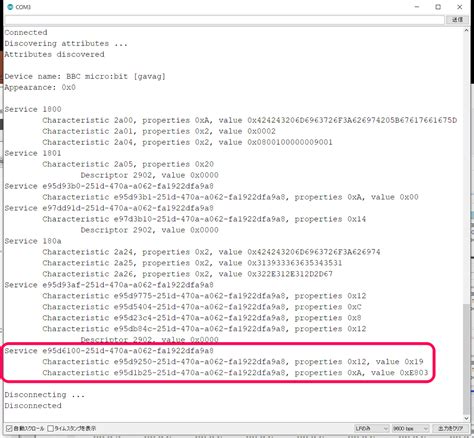Click 'Service e95d6100-251d-470a-a062-fa1922dfa9a8' line
The width and height of the screenshot is (474, 438).
coord(109,351)
